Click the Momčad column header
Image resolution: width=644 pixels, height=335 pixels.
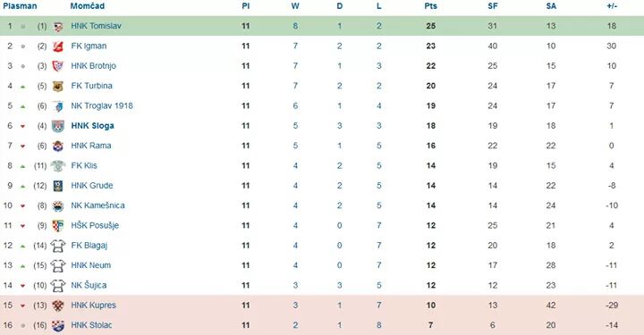coord(88,6)
